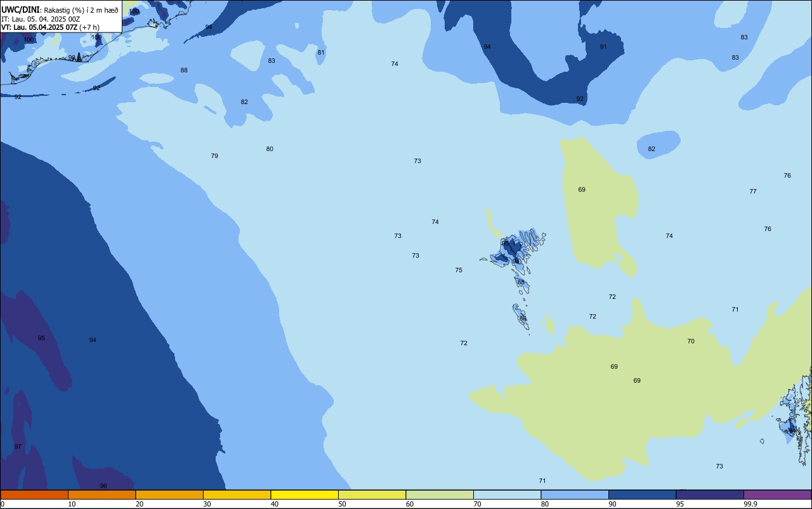Click the 10–20 orange legend swatch

coord(101,494)
